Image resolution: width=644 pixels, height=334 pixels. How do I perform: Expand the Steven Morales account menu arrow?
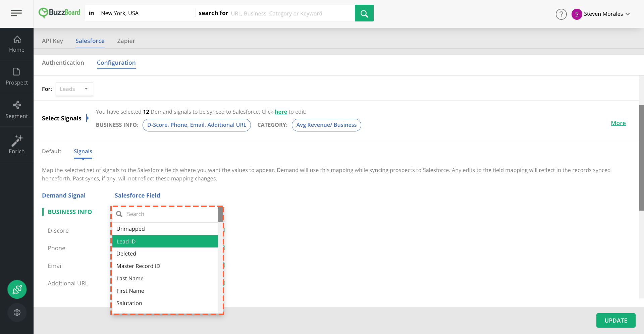(x=628, y=14)
